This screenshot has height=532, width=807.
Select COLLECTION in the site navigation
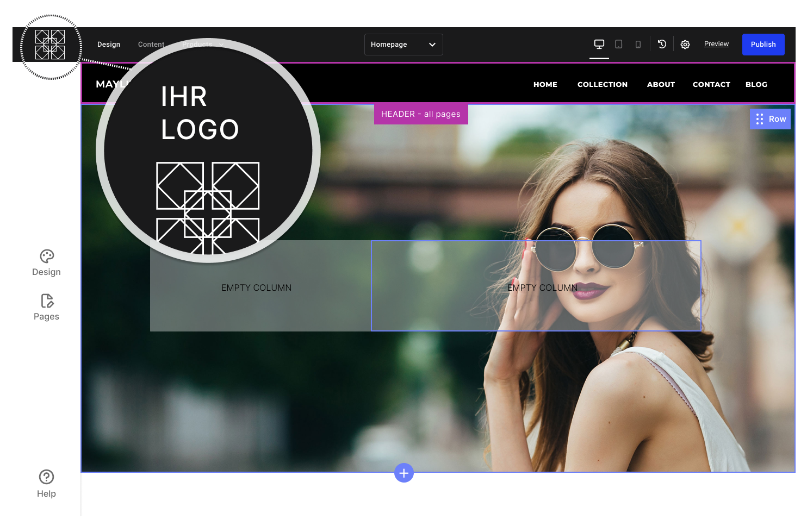pyautogui.click(x=603, y=84)
